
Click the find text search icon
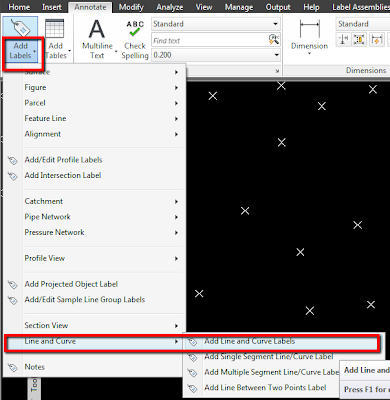point(274,40)
